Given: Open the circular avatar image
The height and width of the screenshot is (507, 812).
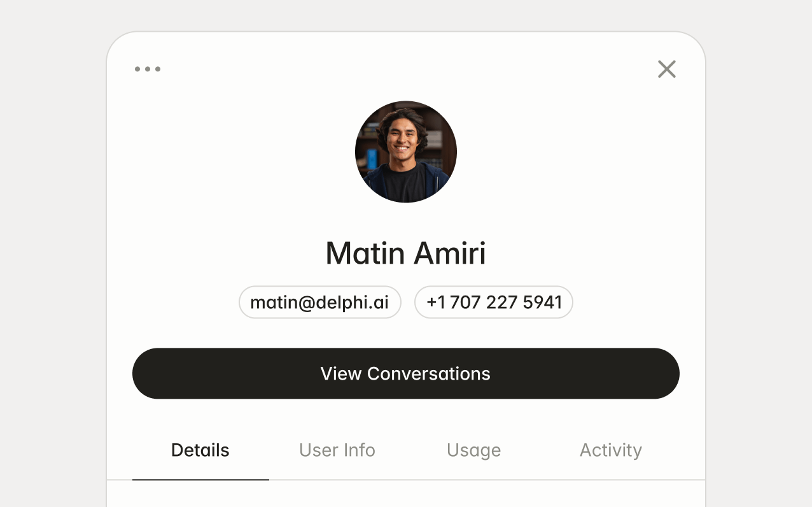Looking at the screenshot, I should [406, 152].
